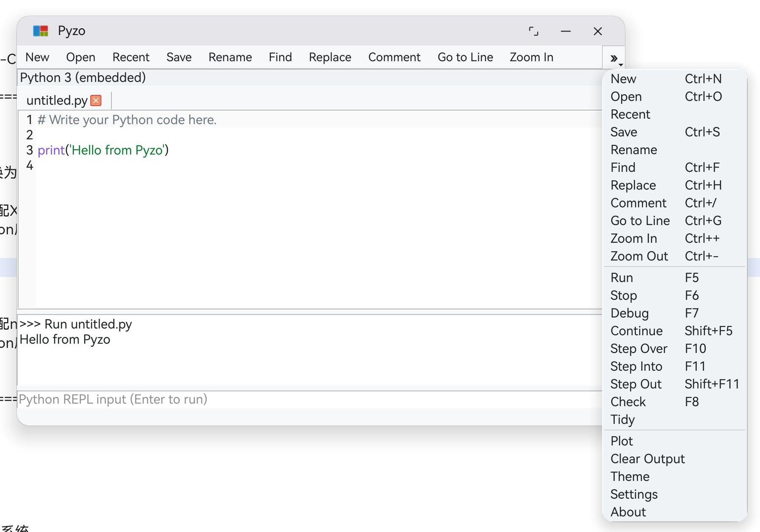Click the comment '# Write your Python code here.'

[127, 120]
